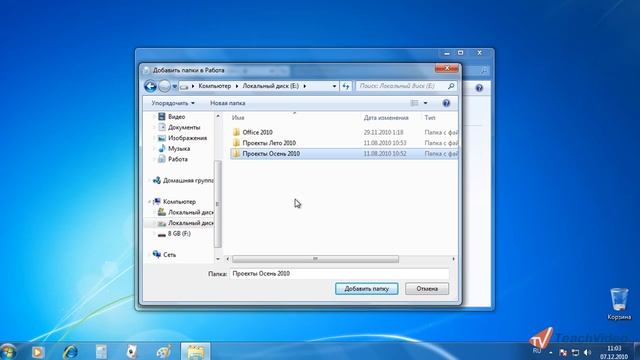Click the network icon in the system tray
Image resolution: width=640 pixels, height=360 pixels.
(575, 352)
